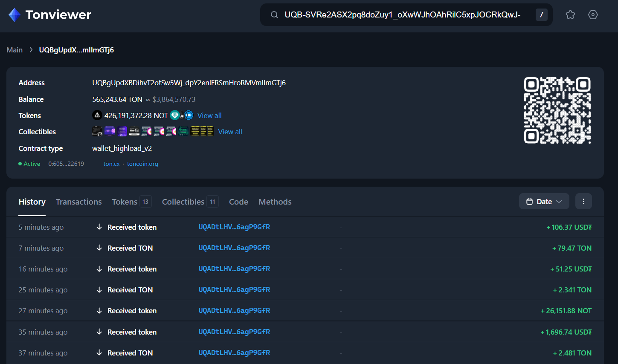Image resolution: width=618 pixels, height=364 pixels.
Task: Click the Active status label
Action: click(x=32, y=164)
